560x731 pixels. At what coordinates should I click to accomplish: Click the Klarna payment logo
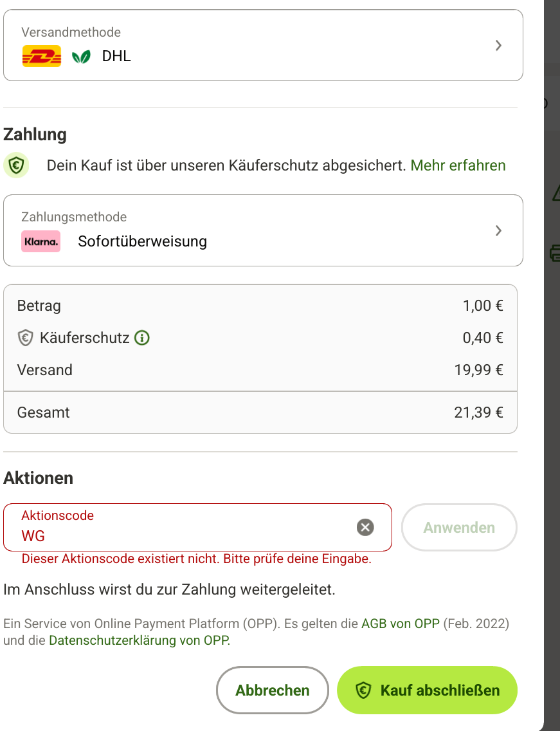click(x=41, y=241)
